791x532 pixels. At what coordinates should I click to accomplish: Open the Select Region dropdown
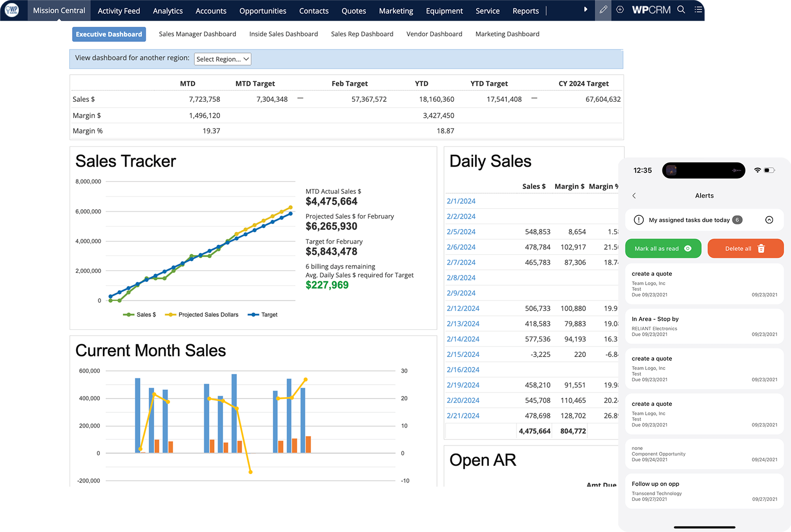(x=222, y=59)
